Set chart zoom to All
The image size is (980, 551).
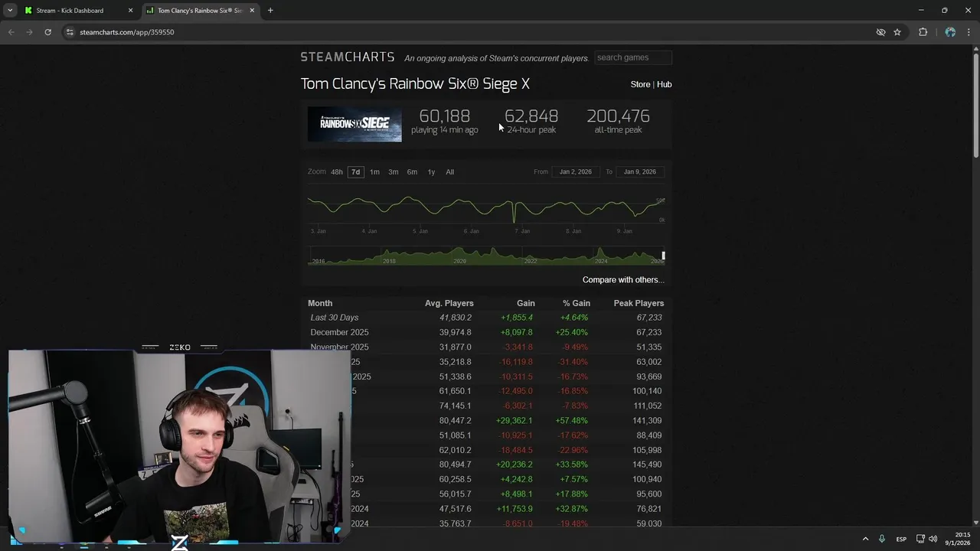coord(449,172)
